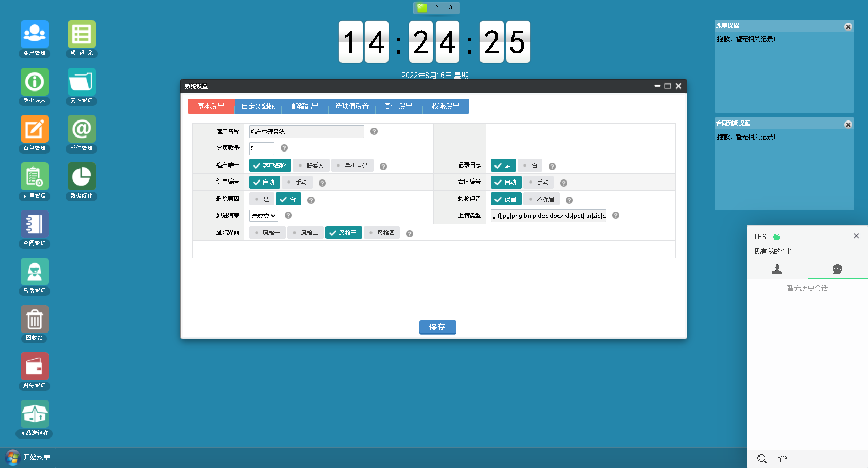Image resolution: width=868 pixels, height=468 pixels.
Task: Select 风格四 login interface style
Action: tap(382, 233)
